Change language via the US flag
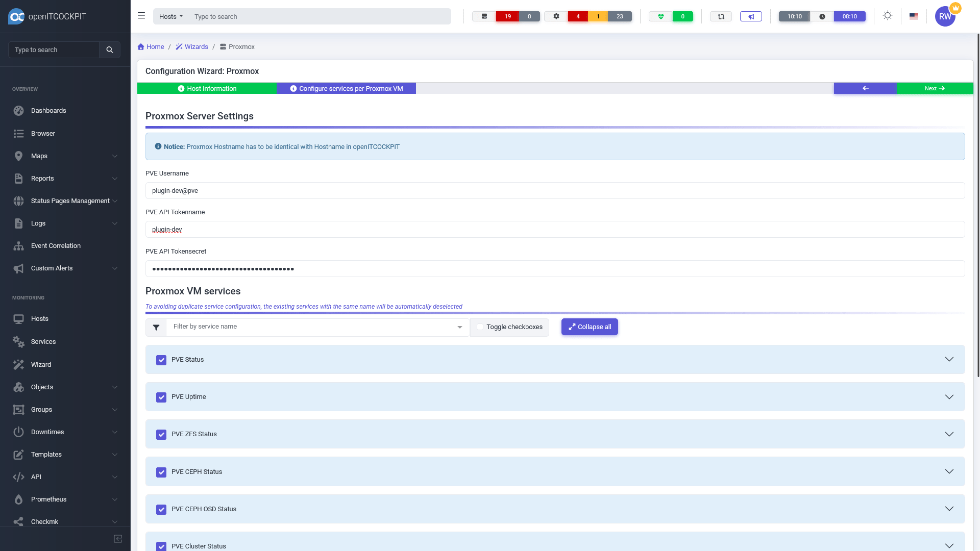980x551 pixels. click(x=914, y=16)
